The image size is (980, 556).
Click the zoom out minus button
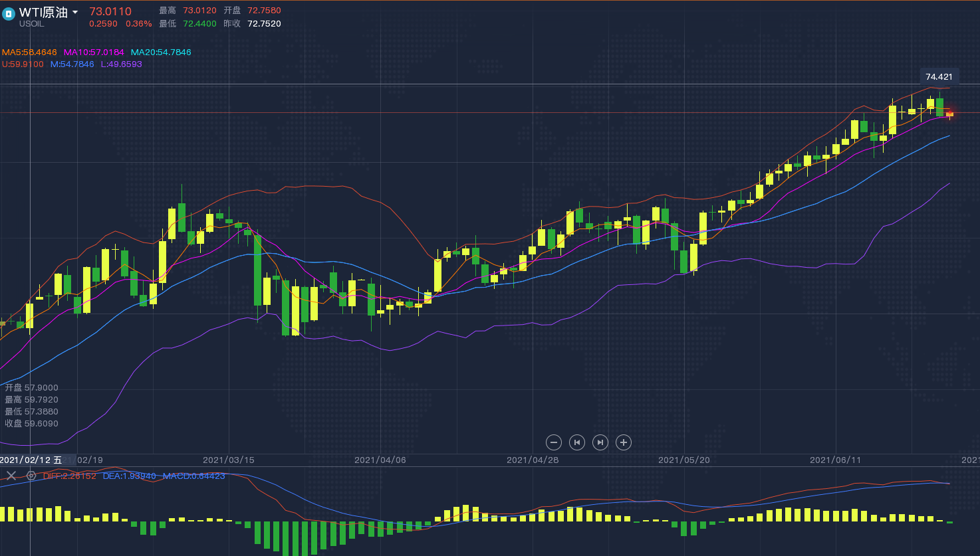[554, 442]
